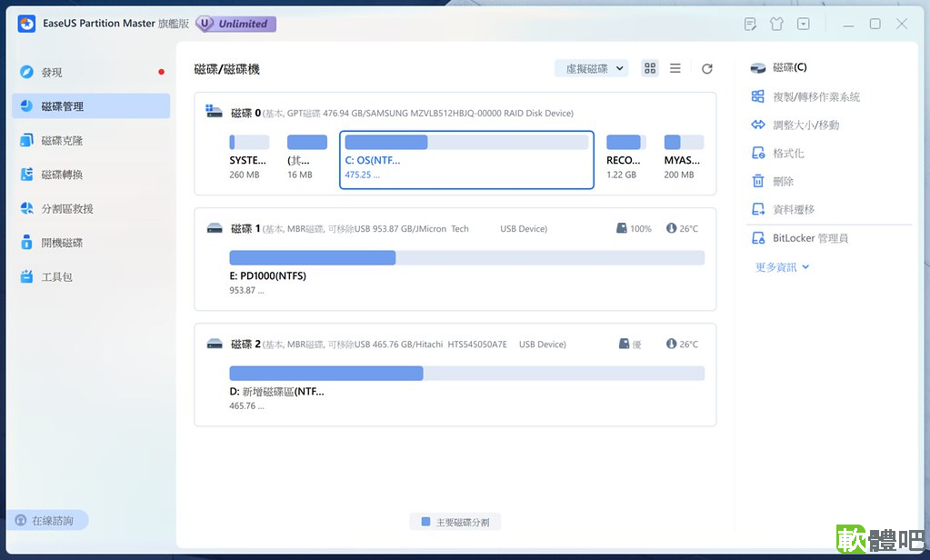Open the title bar dropdown menu icon

pos(803,24)
